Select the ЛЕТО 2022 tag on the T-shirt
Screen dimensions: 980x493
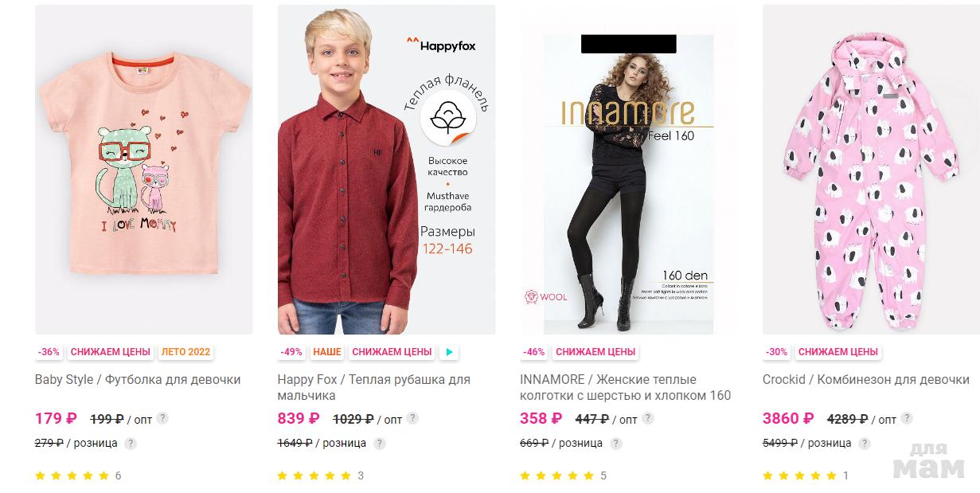point(185,352)
